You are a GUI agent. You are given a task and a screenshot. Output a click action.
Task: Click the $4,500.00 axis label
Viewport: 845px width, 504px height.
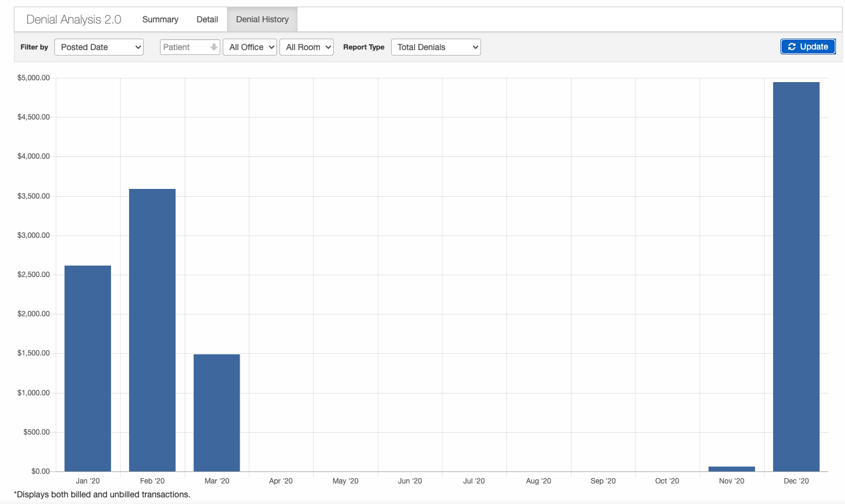pos(34,117)
